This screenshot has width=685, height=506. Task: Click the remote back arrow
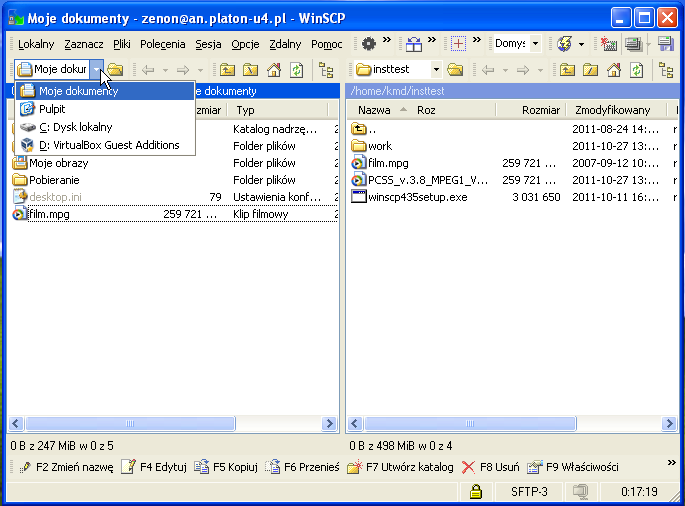click(x=488, y=69)
